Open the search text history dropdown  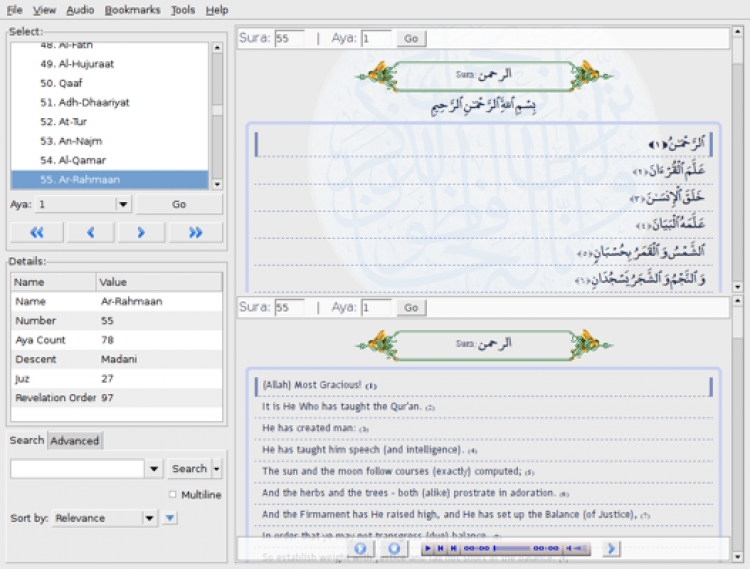pyautogui.click(x=154, y=469)
